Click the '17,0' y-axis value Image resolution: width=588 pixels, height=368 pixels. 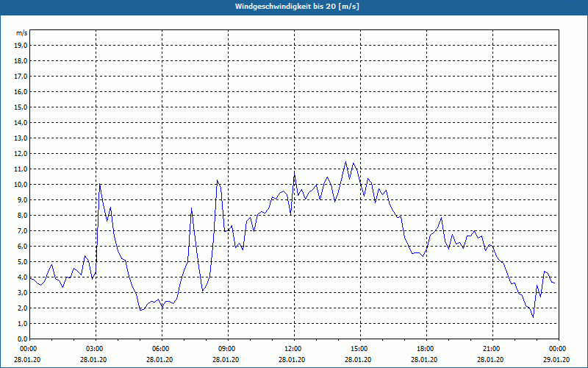tap(21, 77)
